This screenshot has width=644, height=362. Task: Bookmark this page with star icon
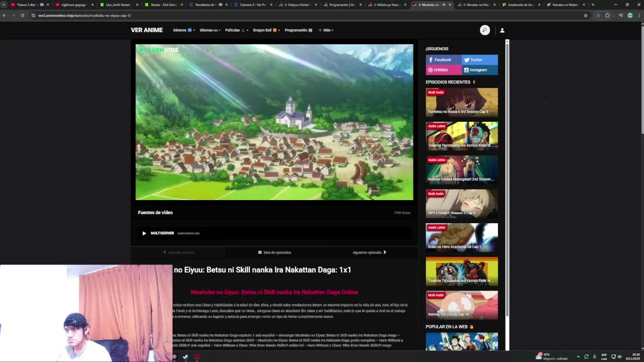(x=586, y=16)
